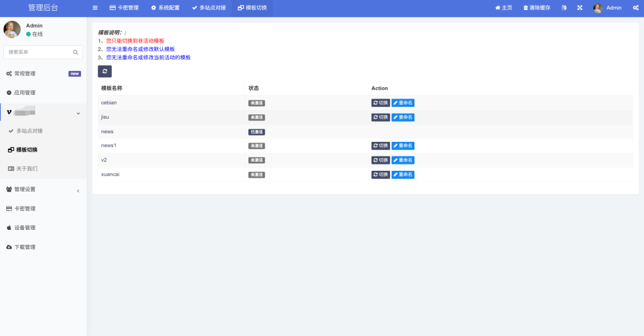Focus the 搜索菜单 search input field
This screenshot has height=336, width=644.
[x=38, y=52]
